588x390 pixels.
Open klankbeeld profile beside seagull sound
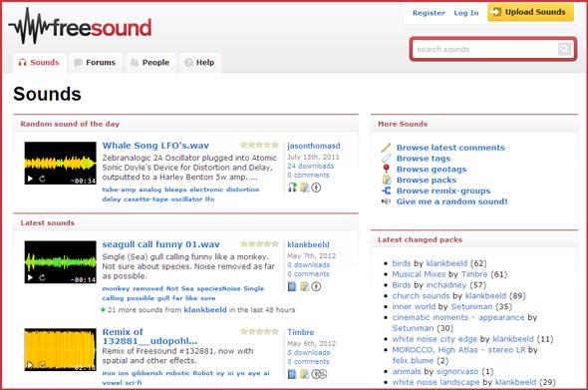[308, 244]
